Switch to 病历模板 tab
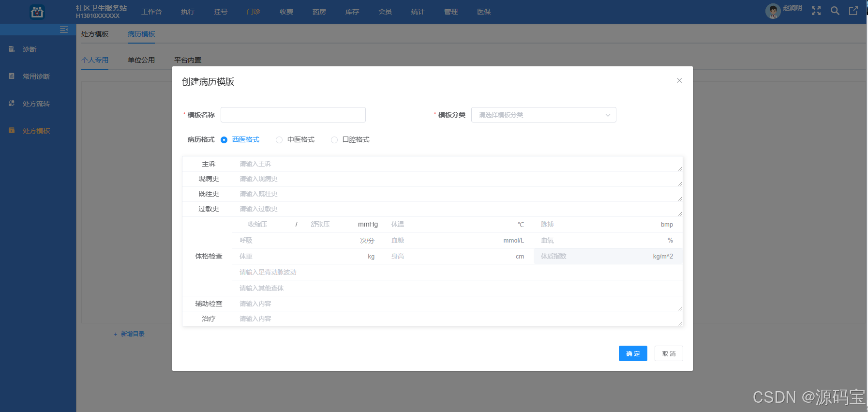This screenshot has height=412, width=868. tap(141, 34)
